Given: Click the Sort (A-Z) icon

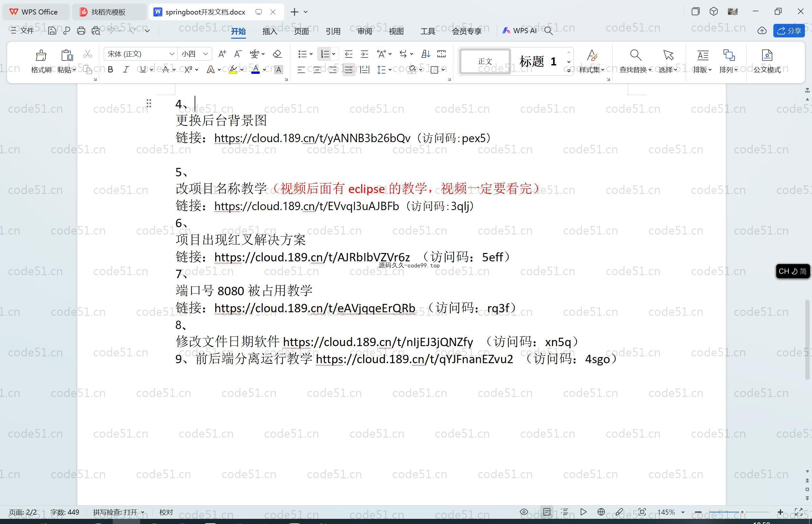Looking at the screenshot, I should [x=426, y=54].
